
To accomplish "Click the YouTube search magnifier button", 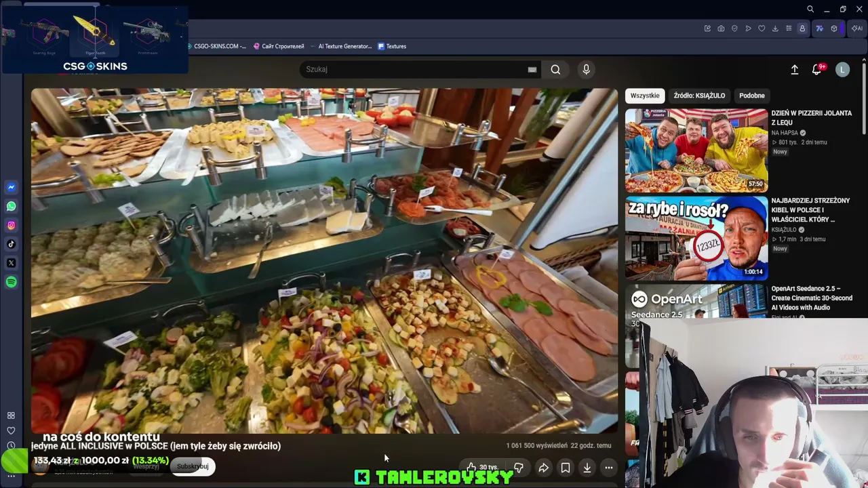I will point(555,69).
